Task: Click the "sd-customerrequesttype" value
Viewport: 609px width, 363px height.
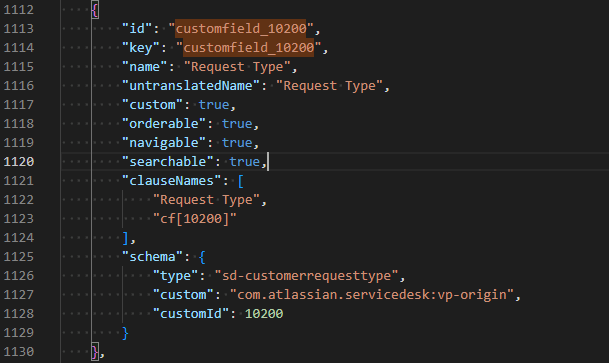Action: [x=306, y=276]
